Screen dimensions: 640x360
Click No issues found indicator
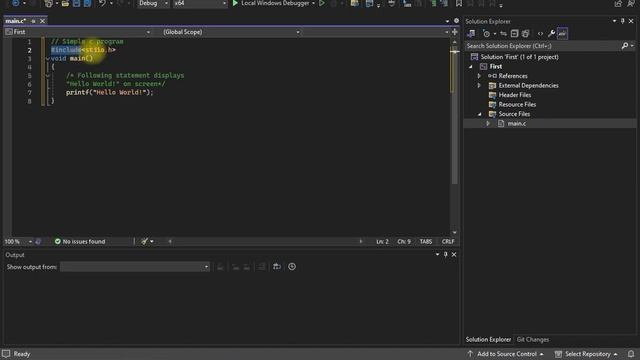pos(80,241)
